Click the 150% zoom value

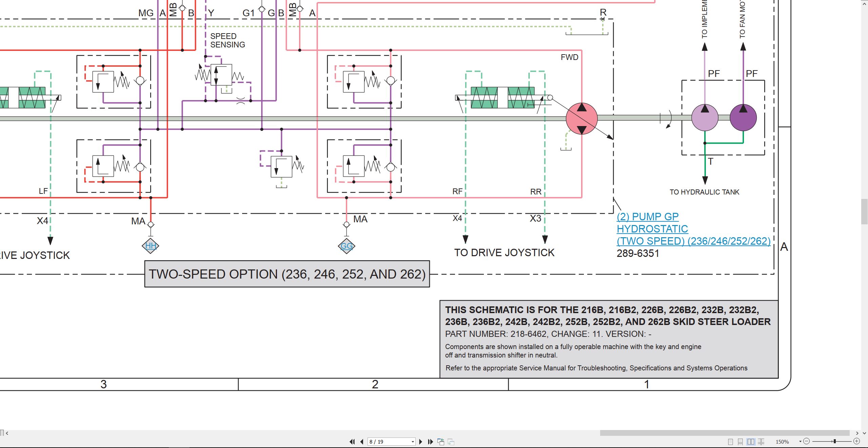(x=782, y=442)
